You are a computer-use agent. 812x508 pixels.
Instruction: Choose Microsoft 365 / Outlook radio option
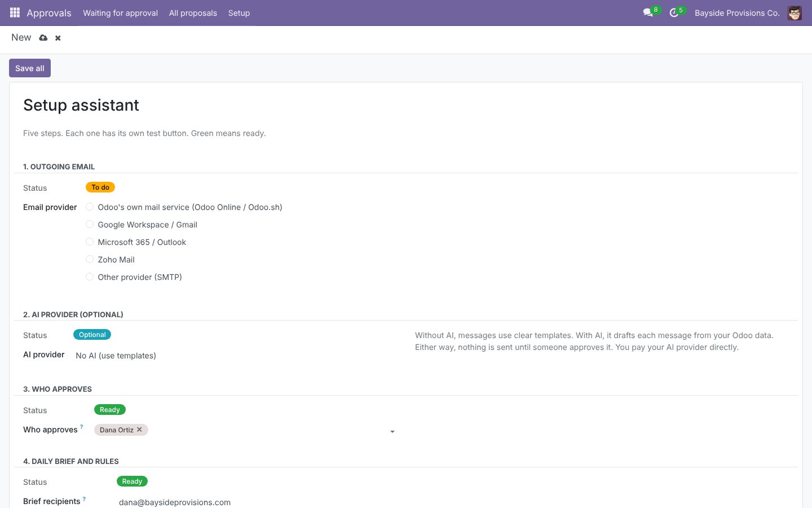click(90, 242)
